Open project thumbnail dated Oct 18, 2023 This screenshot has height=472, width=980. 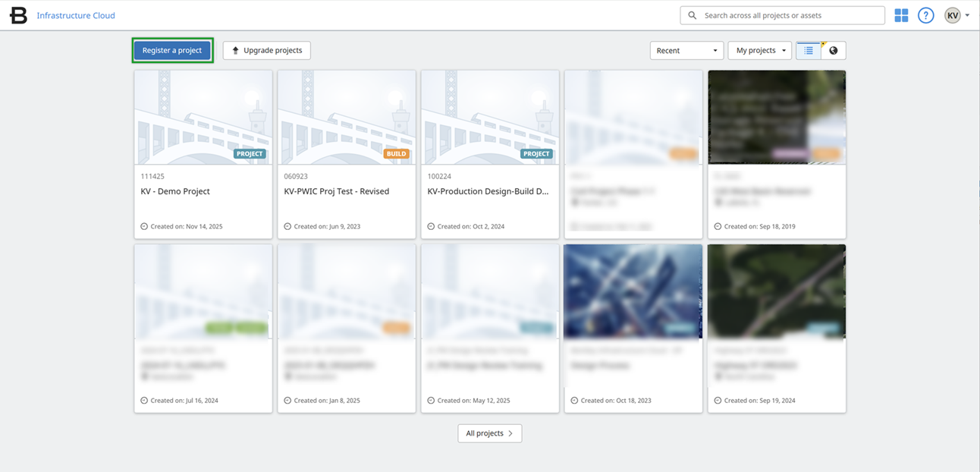[x=633, y=291]
